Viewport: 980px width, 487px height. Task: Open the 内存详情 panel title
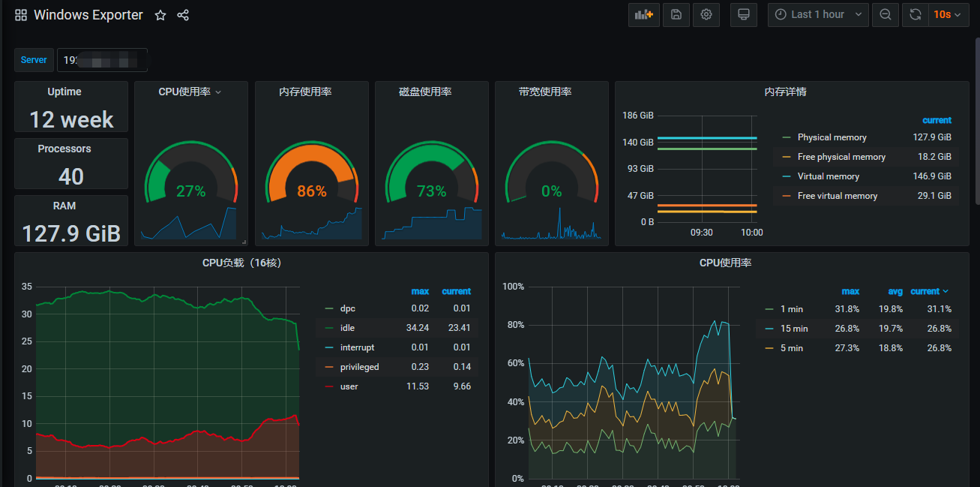coord(785,92)
